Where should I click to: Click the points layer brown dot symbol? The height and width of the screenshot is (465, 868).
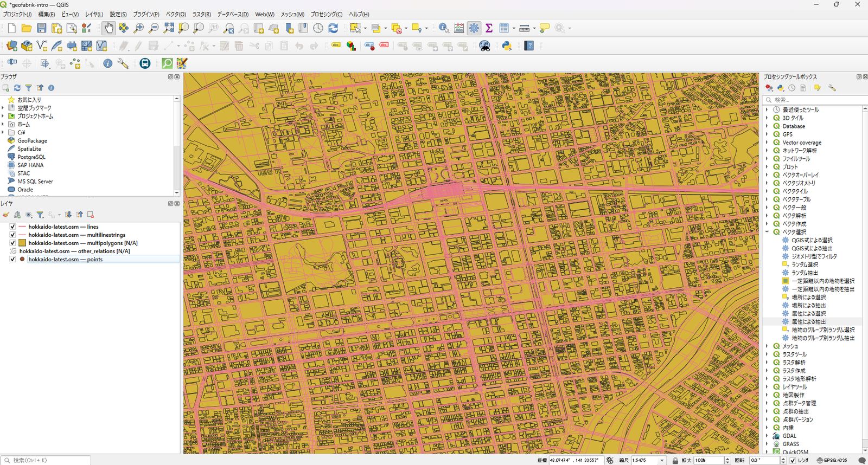pyautogui.click(x=22, y=259)
